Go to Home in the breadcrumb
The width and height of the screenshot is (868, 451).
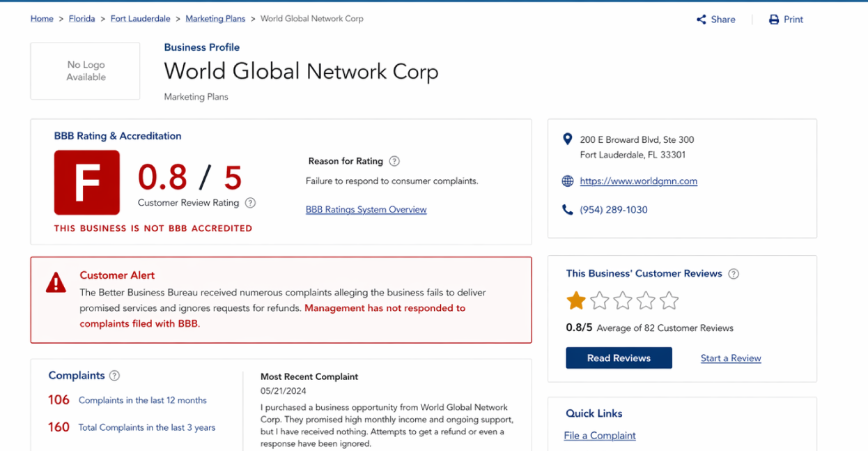click(42, 19)
